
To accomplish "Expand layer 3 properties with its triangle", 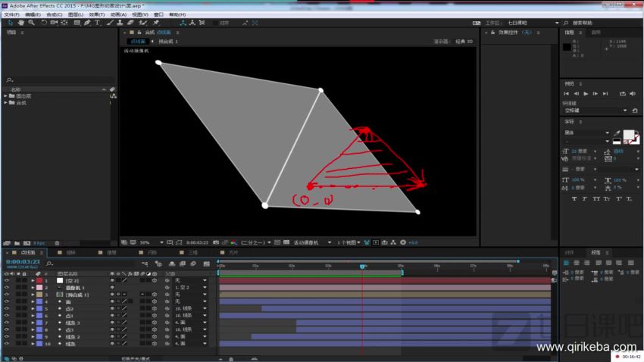I will [33, 295].
